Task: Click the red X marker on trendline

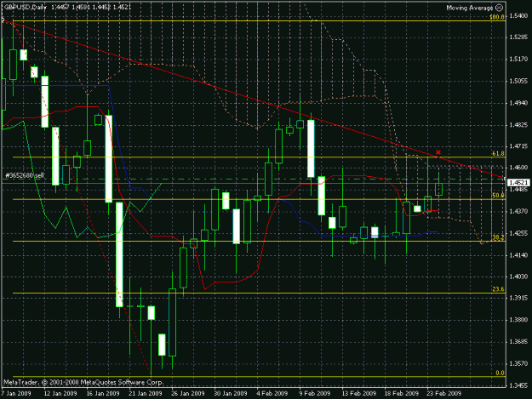Action: (438, 152)
